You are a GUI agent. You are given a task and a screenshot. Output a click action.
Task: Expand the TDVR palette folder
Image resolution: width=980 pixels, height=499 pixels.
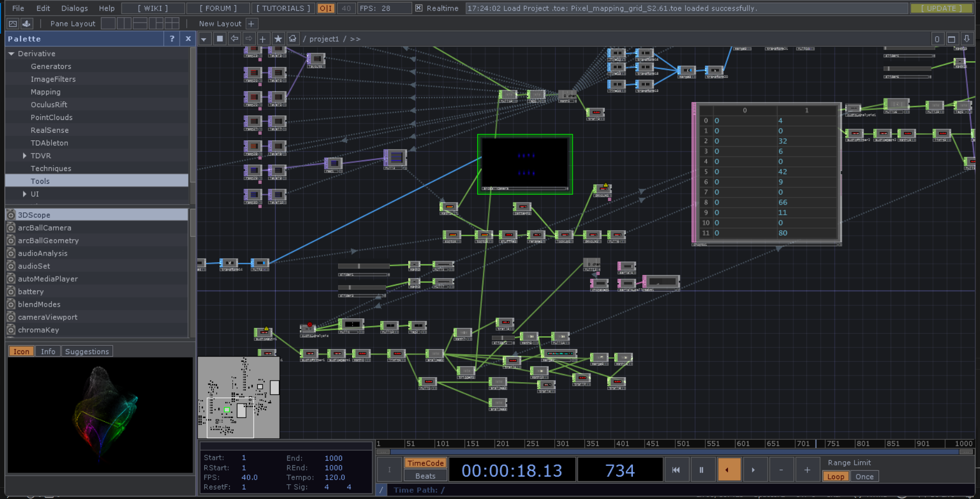point(24,156)
